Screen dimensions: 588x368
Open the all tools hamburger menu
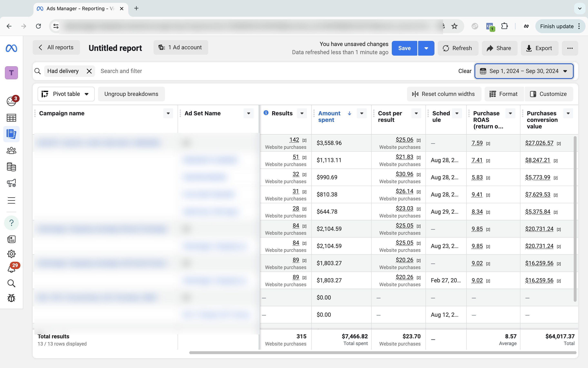pos(11,201)
